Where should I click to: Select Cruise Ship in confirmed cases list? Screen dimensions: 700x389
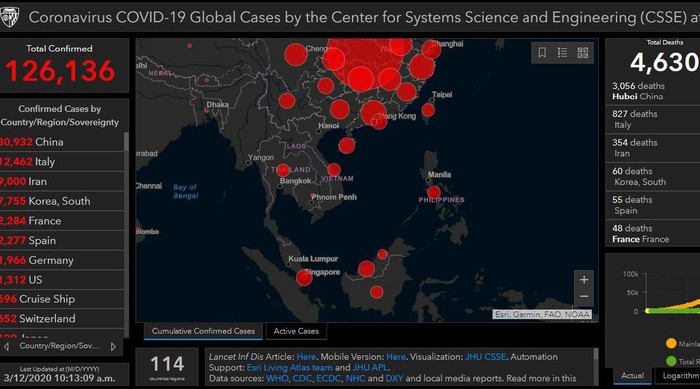click(x=62, y=299)
